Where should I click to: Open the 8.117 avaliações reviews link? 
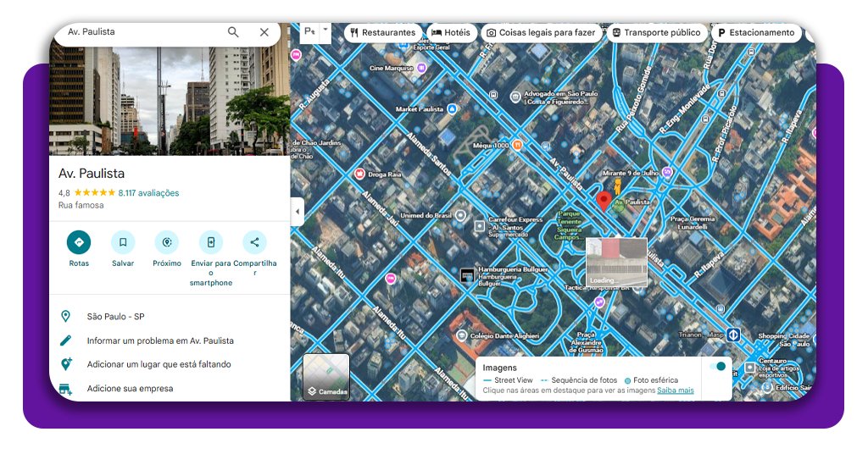point(148,193)
